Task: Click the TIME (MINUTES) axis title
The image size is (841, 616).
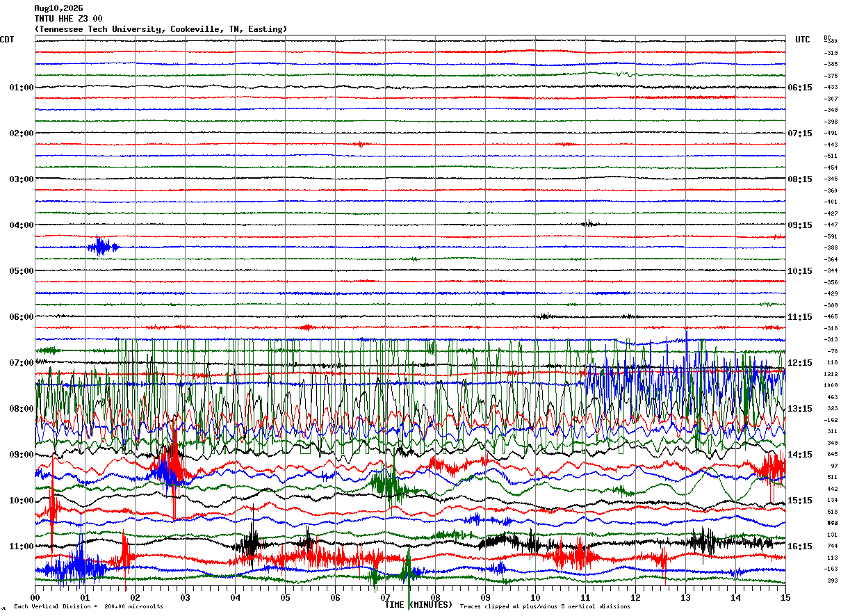Action: (418, 605)
